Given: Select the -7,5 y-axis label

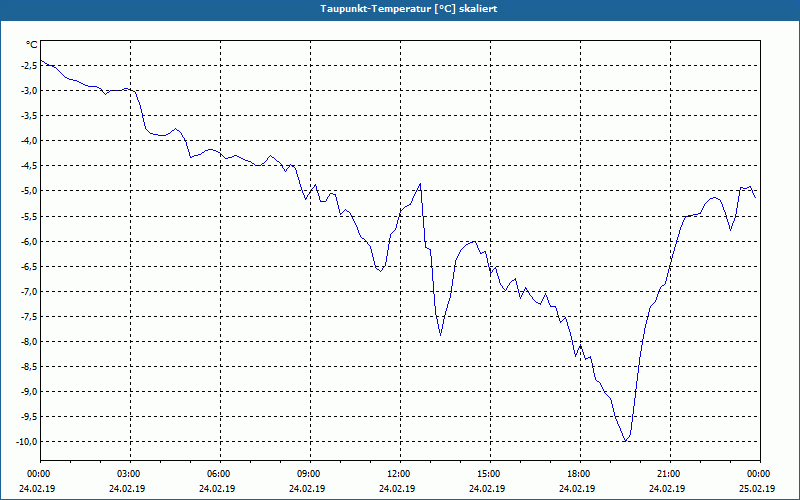Looking at the screenshot, I should (28, 317).
